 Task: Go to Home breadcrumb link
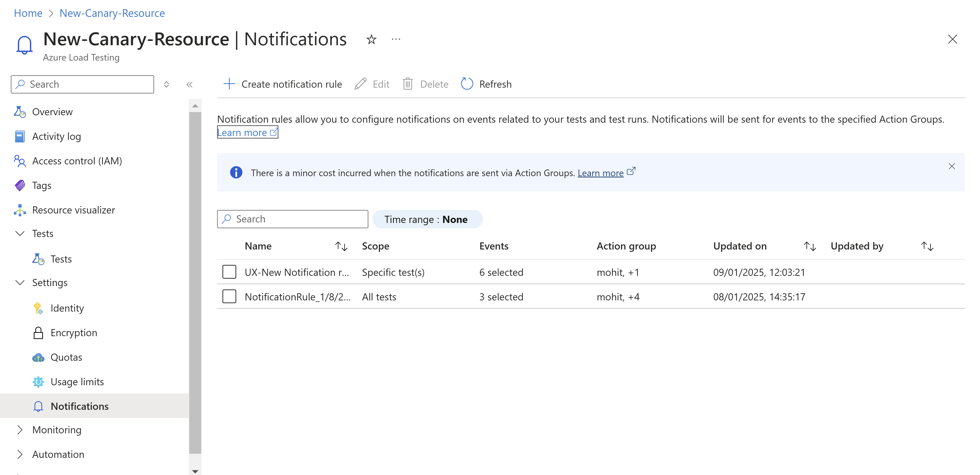pos(28,13)
